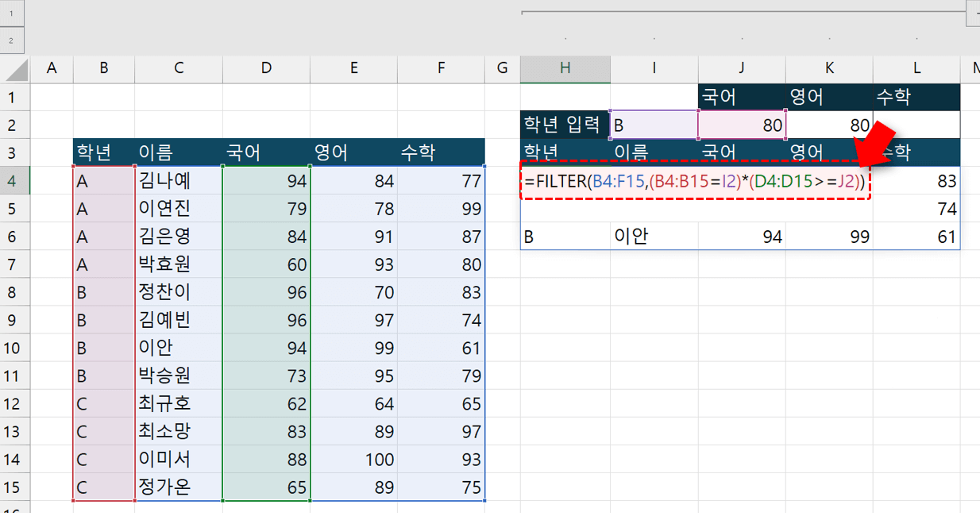Select column I header
Screen dimensions: 980x520
point(654,69)
